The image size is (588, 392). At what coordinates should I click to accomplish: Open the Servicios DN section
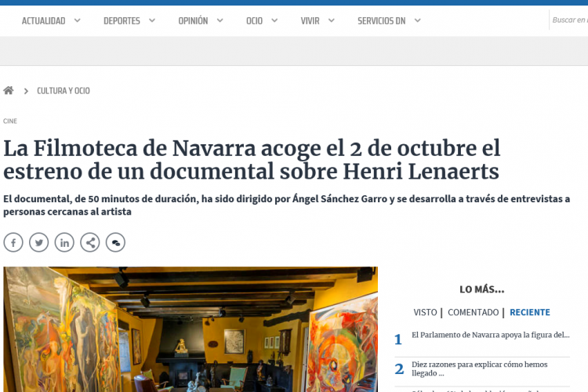(381, 21)
